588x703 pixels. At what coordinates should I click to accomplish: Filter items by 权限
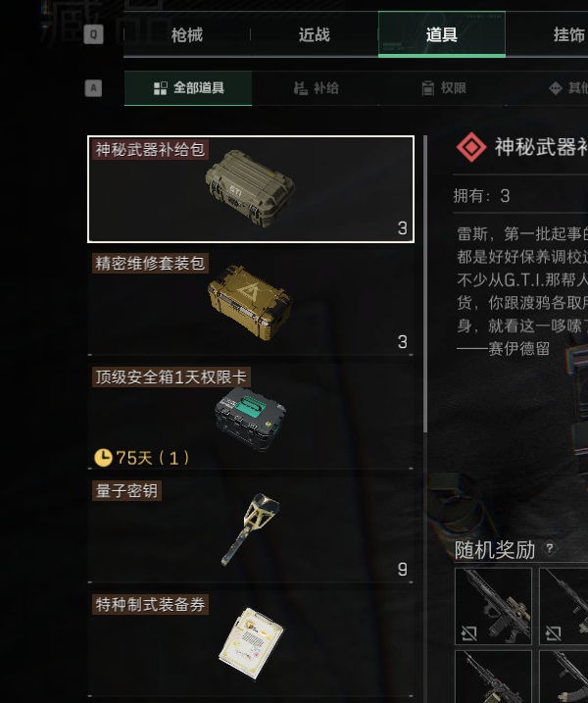(443, 88)
